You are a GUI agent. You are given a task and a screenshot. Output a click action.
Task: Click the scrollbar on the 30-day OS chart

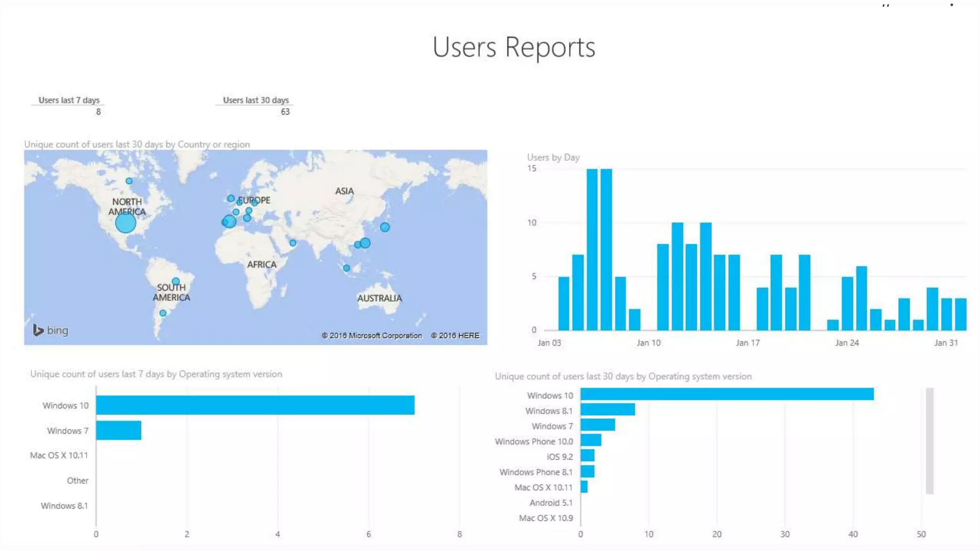[x=929, y=441]
